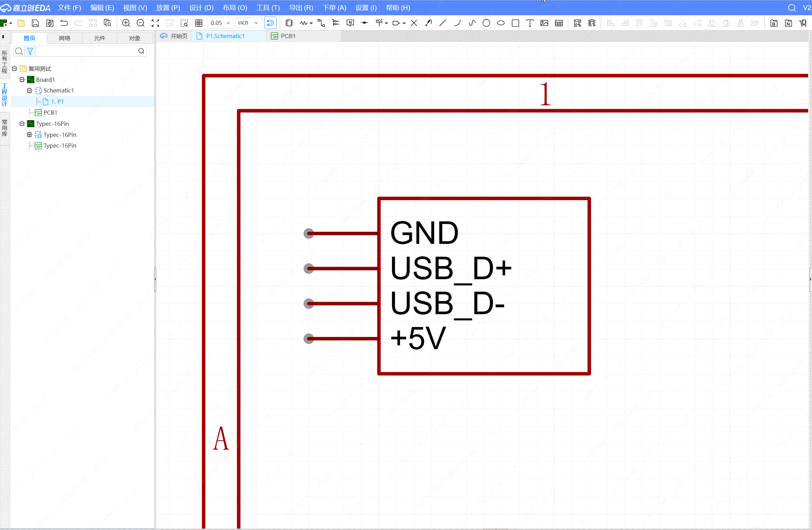Viewport: 812px width, 530px height.
Task: Toggle the snap magnet button
Action: 270,23
